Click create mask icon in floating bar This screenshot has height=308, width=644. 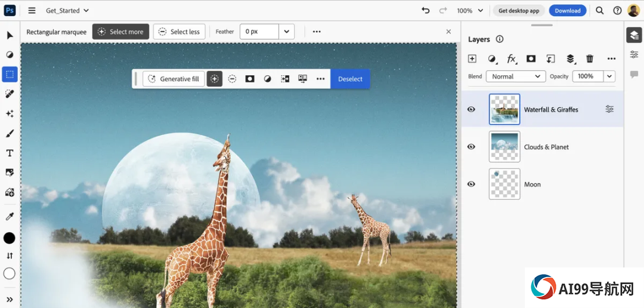[x=250, y=79]
